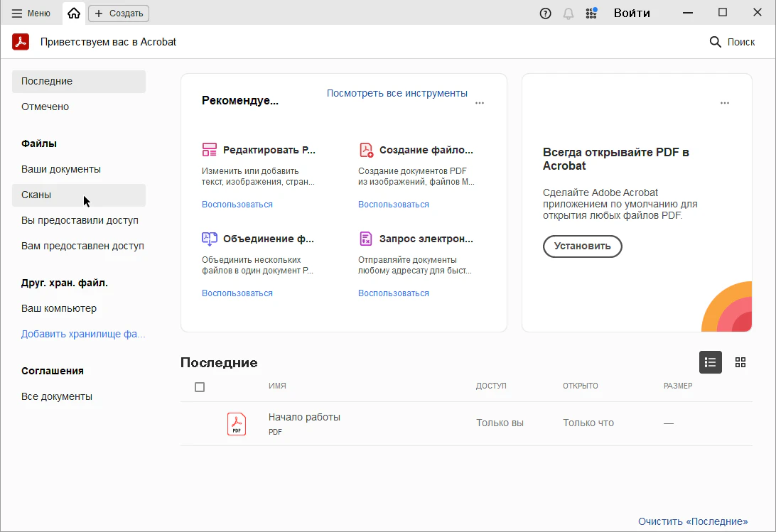Image resolution: width=776 pixels, height=532 pixels.
Task: Click the Combine files icon
Action: 209,239
